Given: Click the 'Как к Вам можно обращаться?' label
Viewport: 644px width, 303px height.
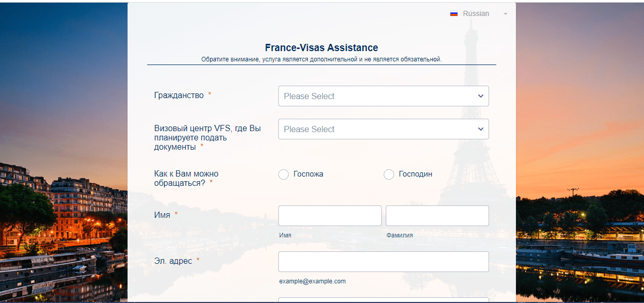Looking at the screenshot, I should 186,178.
